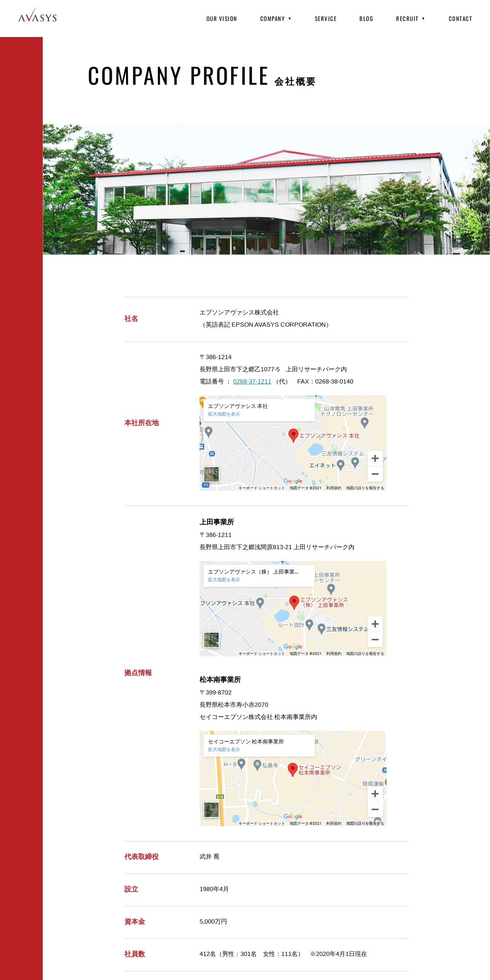Expand the COMPANY dropdown arrow

tap(290, 19)
